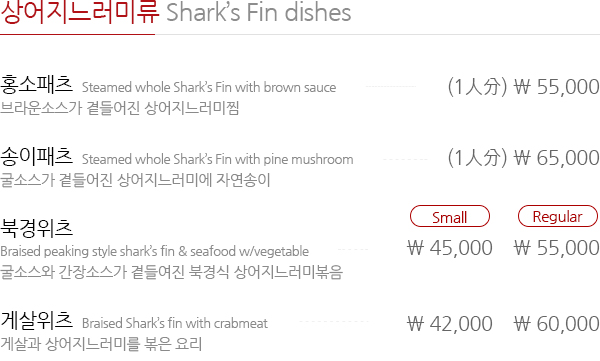Click the ₩ 65,000 price for 송이패츠

[x=557, y=158]
